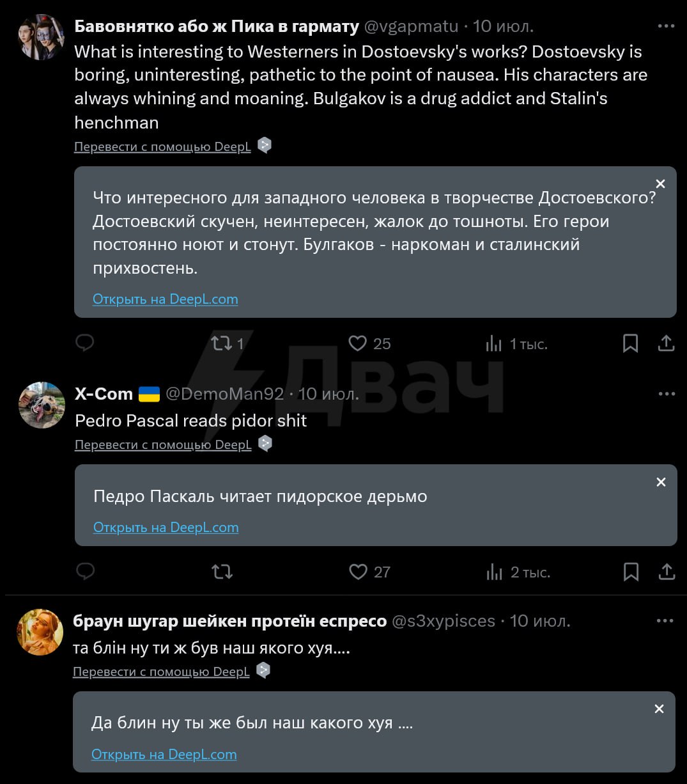687x784 pixels.
Task: Open the three-dot menu on X-Com's tweet
Action: (667, 394)
